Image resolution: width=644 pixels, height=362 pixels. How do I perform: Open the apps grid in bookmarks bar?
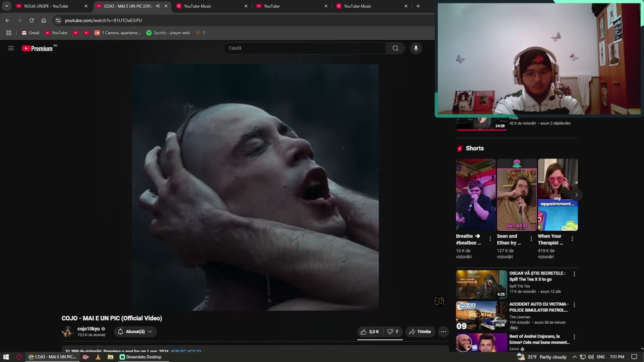point(9,33)
